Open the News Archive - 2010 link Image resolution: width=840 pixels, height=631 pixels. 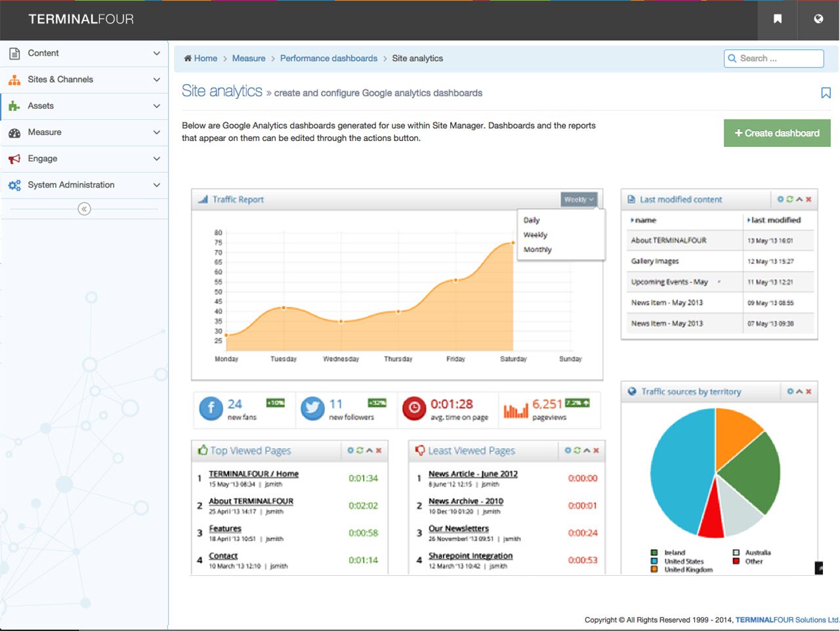[x=466, y=501]
